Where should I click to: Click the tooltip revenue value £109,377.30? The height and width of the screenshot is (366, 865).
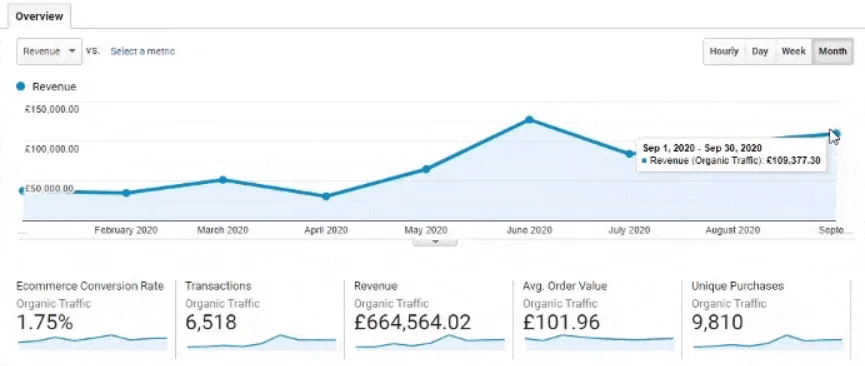[792, 161]
